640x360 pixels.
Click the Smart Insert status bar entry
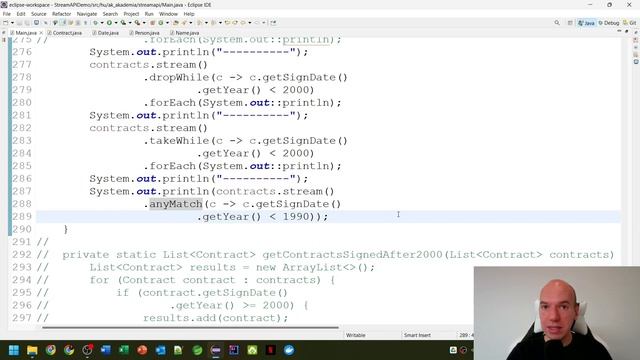point(417,335)
